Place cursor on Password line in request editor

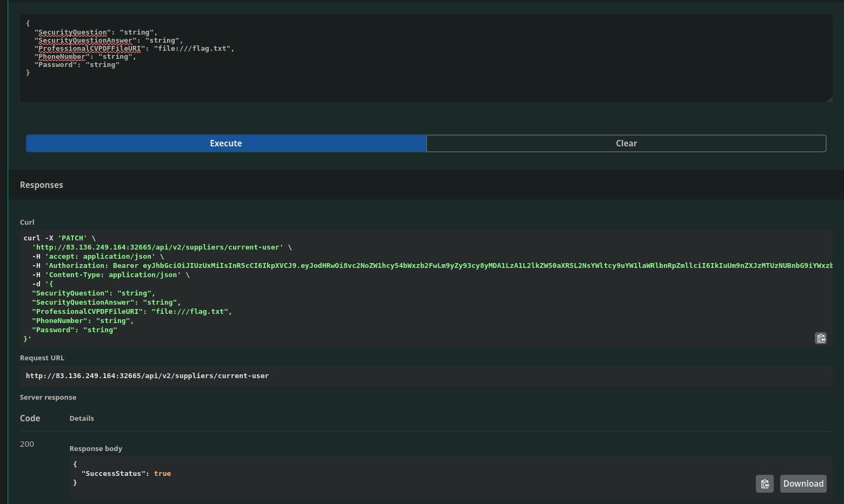[76, 65]
